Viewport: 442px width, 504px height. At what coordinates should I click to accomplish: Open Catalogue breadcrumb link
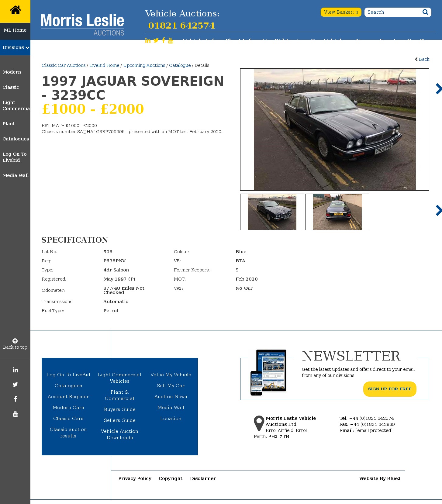tap(180, 65)
